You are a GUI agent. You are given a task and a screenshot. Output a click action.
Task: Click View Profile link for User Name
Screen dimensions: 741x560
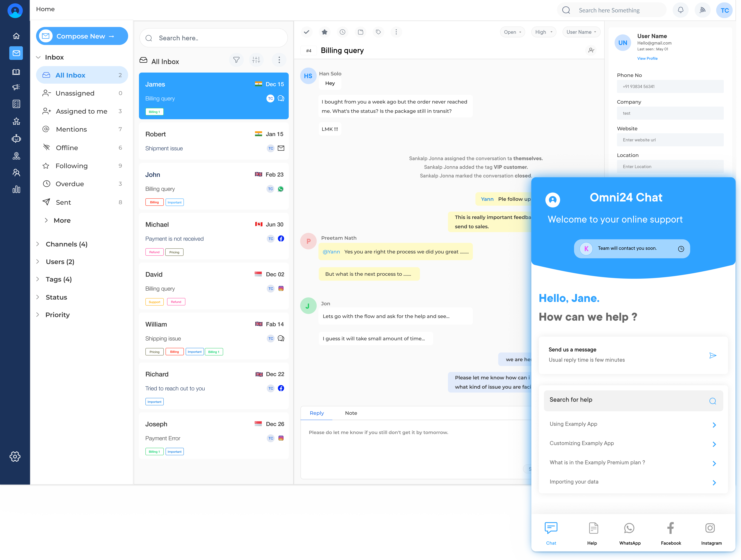click(648, 58)
